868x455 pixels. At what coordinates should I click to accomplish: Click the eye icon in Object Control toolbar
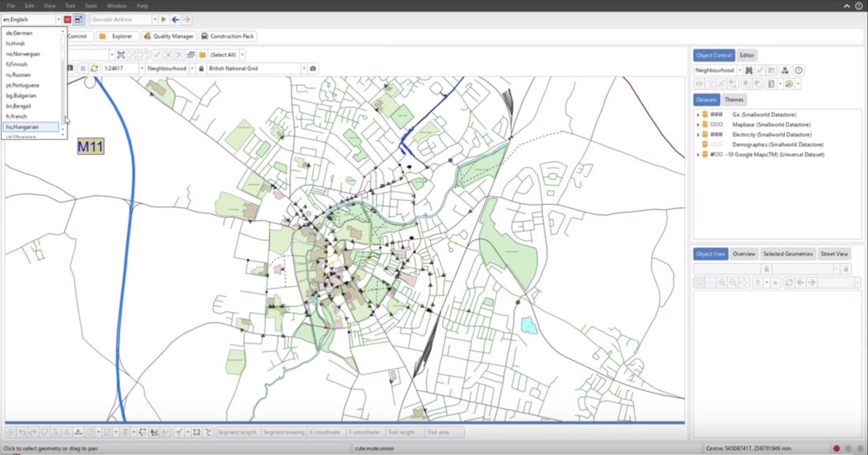(x=699, y=84)
